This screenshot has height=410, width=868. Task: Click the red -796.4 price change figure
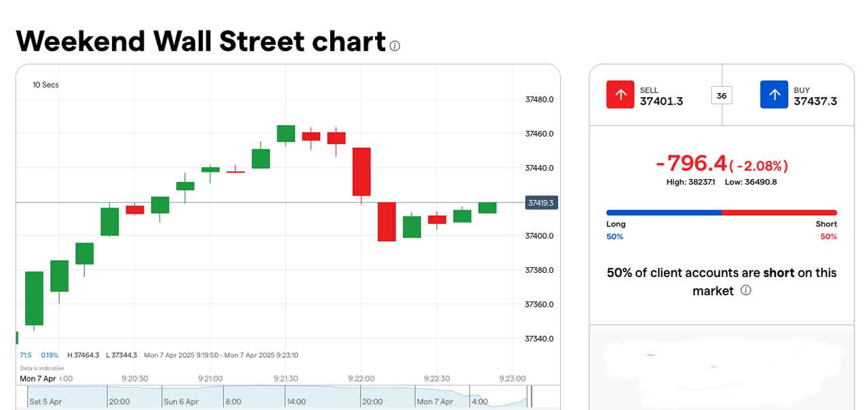coord(691,164)
